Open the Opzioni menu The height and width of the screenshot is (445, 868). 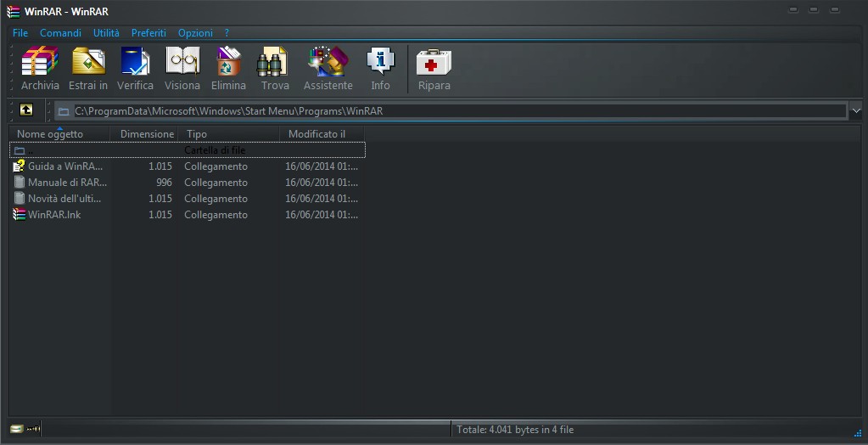point(195,33)
